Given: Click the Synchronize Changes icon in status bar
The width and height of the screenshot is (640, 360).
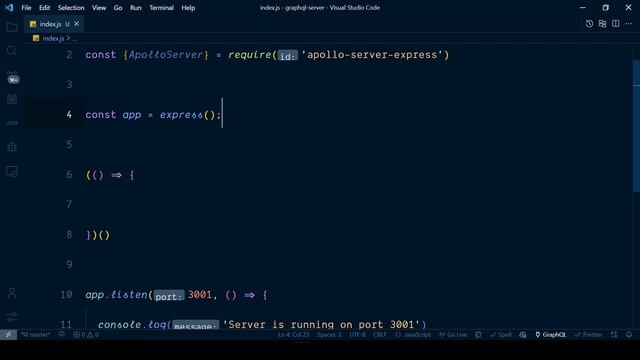Looking at the screenshot, I should (61, 335).
